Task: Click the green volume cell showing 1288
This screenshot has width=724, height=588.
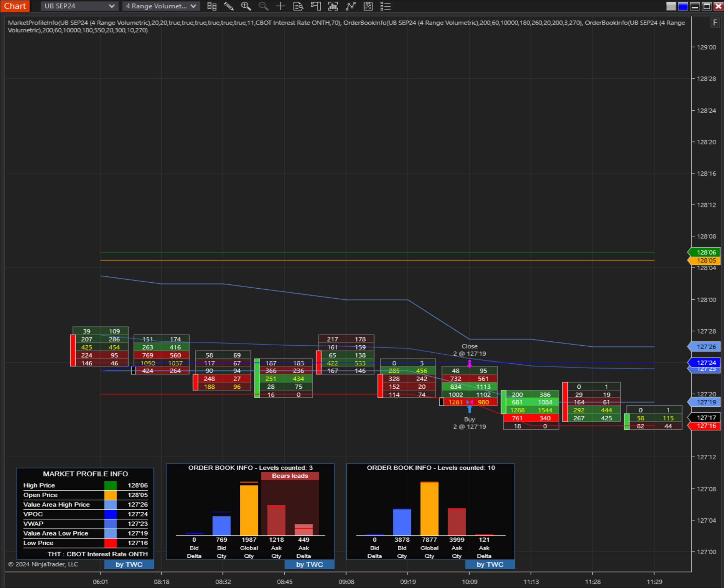Action: pyautogui.click(x=517, y=410)
